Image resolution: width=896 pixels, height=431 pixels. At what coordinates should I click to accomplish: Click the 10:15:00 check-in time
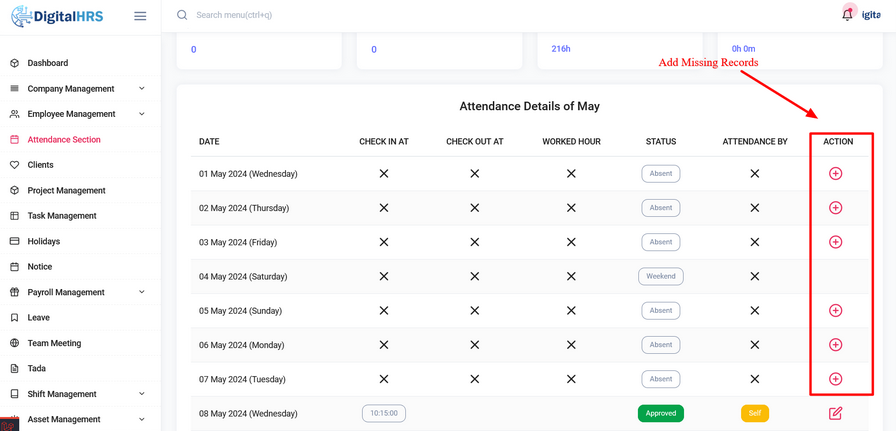point(384,413)
